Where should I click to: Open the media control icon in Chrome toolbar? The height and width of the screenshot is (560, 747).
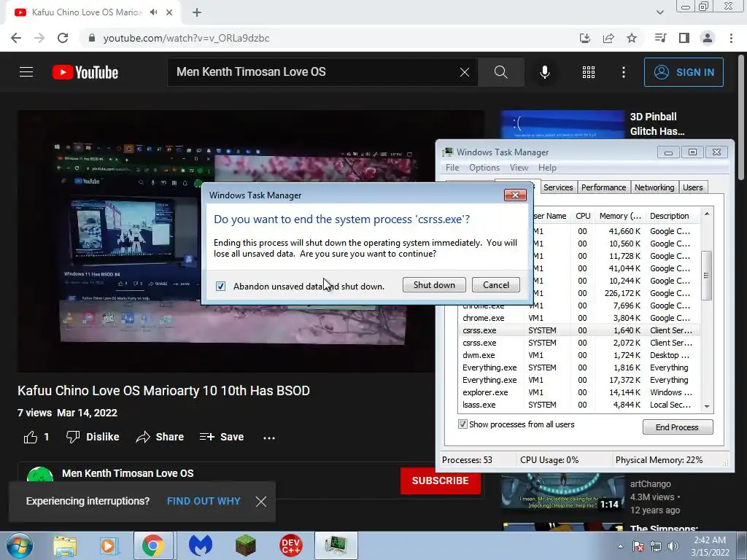(x=660, y=38)
